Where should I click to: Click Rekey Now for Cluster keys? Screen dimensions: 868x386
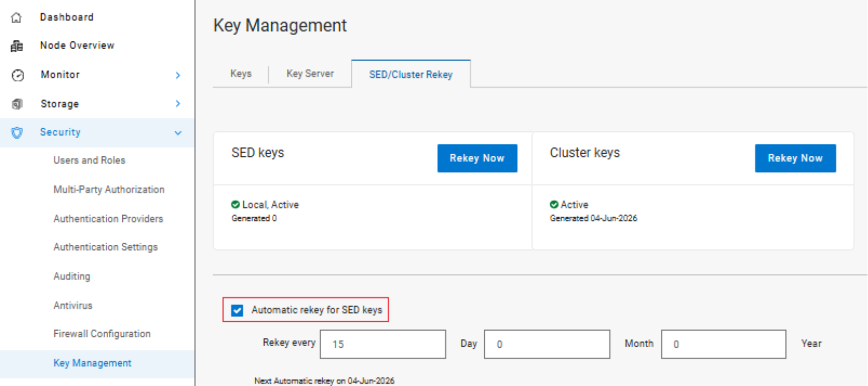point(795,158)
